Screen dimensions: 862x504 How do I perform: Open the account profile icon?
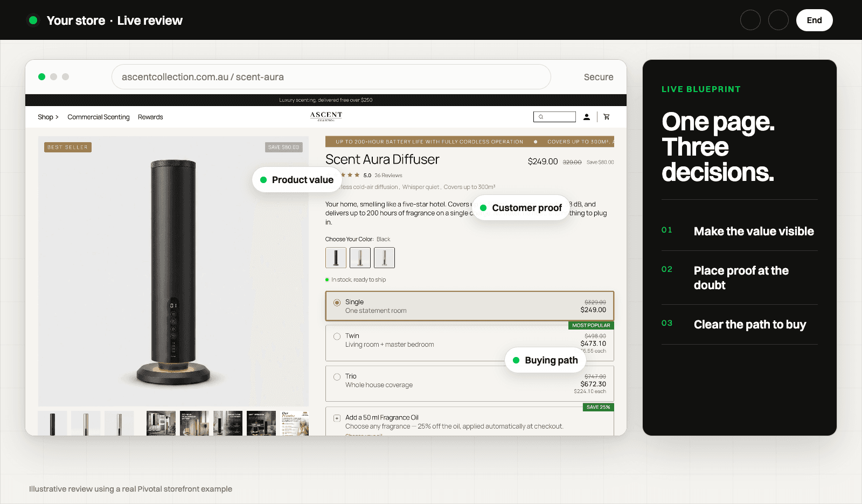587,117
